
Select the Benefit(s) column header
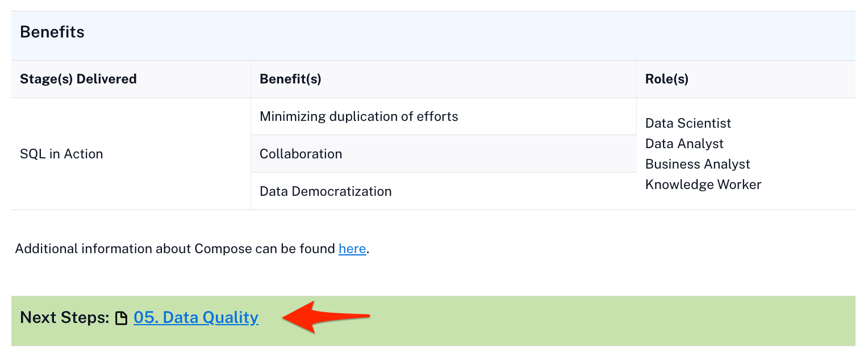[290, 79]
